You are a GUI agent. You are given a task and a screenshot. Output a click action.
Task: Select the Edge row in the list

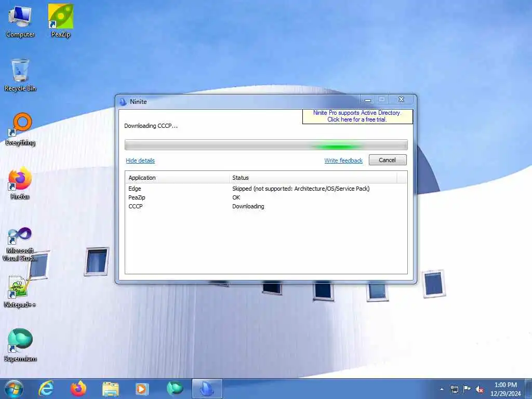coord(266,189)
